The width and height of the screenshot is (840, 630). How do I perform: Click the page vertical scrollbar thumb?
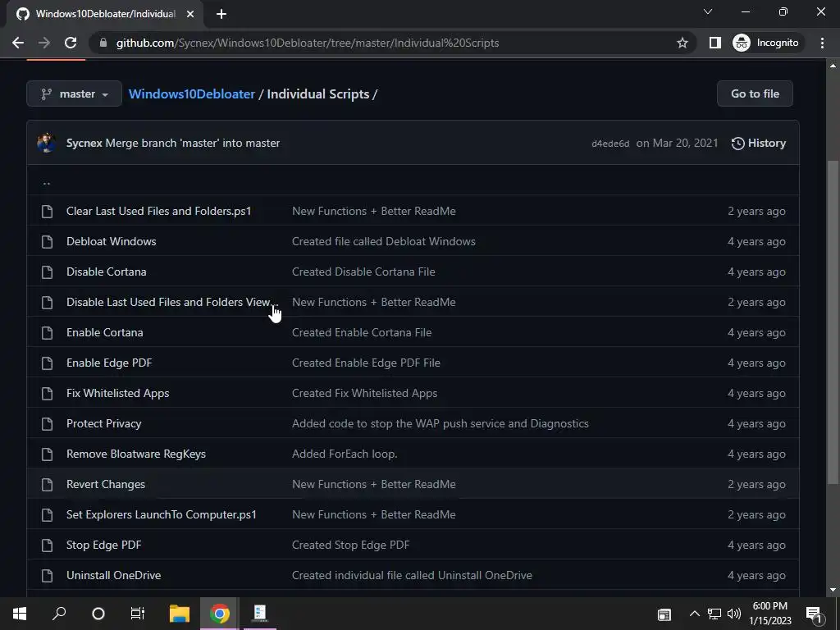(x=833, y=322)
